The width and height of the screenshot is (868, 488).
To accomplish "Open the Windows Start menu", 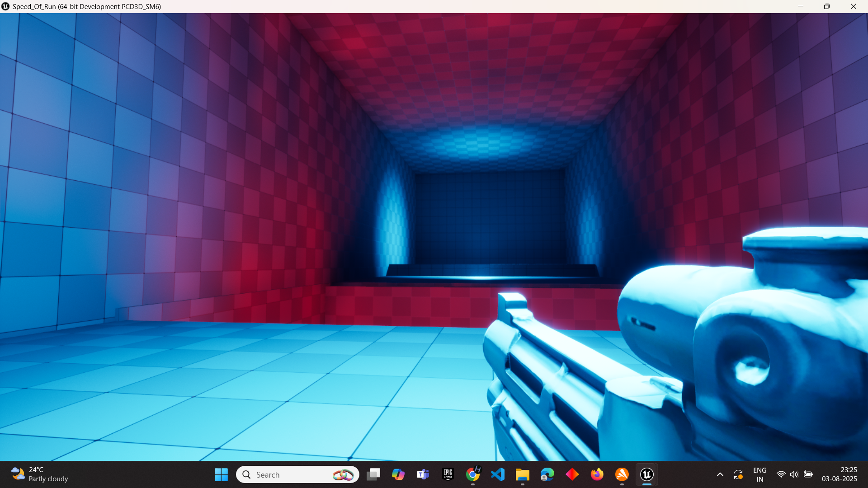I will pos(221,474).
